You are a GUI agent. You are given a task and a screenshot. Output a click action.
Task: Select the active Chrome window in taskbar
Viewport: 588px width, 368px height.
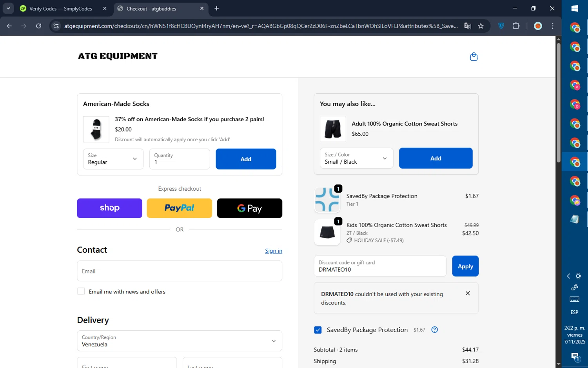click(575, 162)
